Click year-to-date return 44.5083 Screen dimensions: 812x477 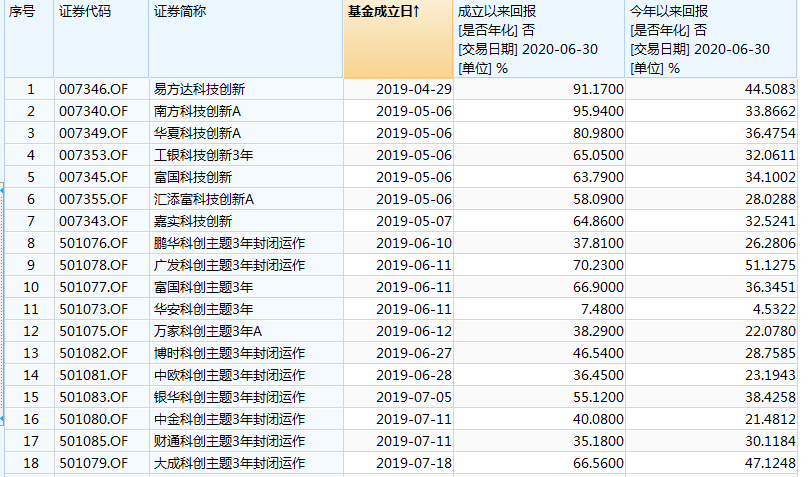(770, 89)
